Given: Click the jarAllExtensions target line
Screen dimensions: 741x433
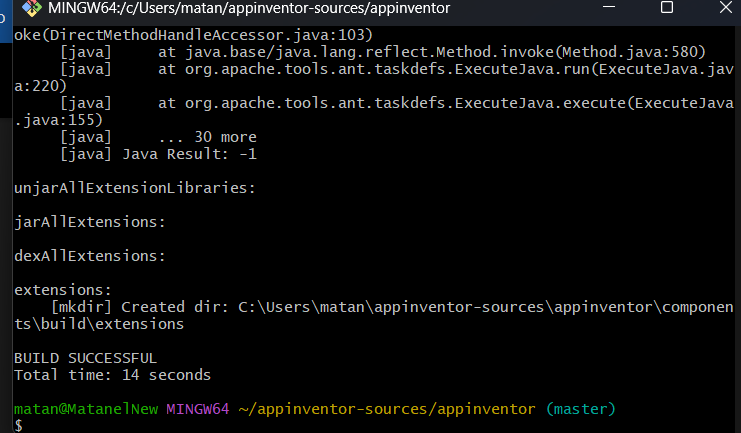Looking at the screenshot, I should (x=90, y=221).
